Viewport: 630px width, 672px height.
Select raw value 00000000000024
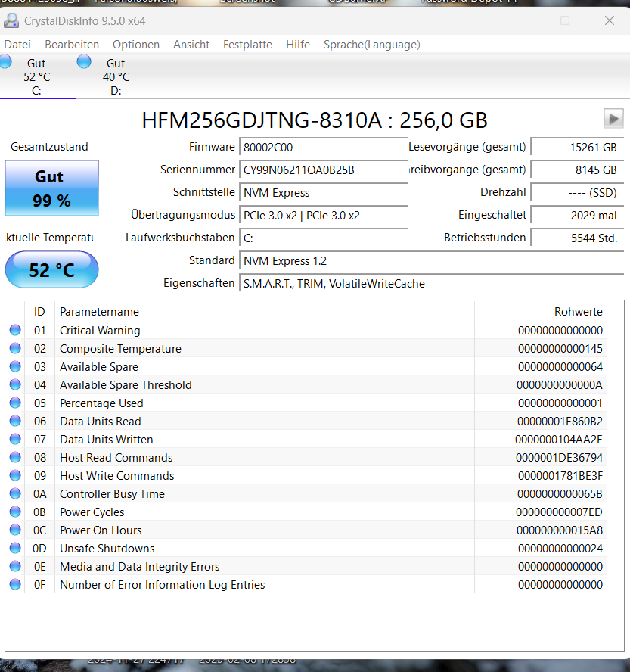point(560,548)
